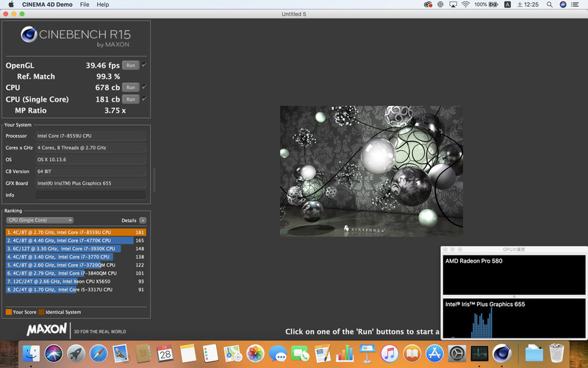Open the CPU (Single Core) ranking dropdown
The width and height of the screenshot is (588, 368).
(40, 220)
